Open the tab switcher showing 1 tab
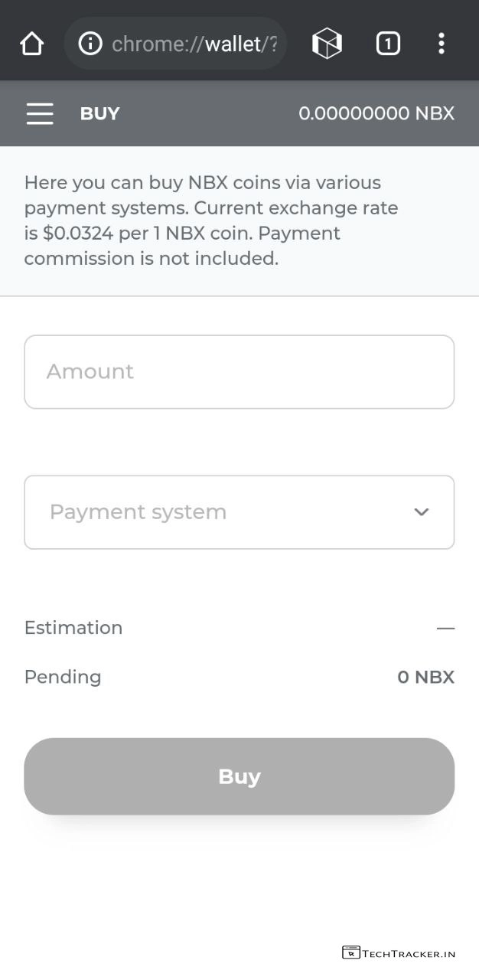The width and height of the screenshot is (479, 980). coord(388,44)
